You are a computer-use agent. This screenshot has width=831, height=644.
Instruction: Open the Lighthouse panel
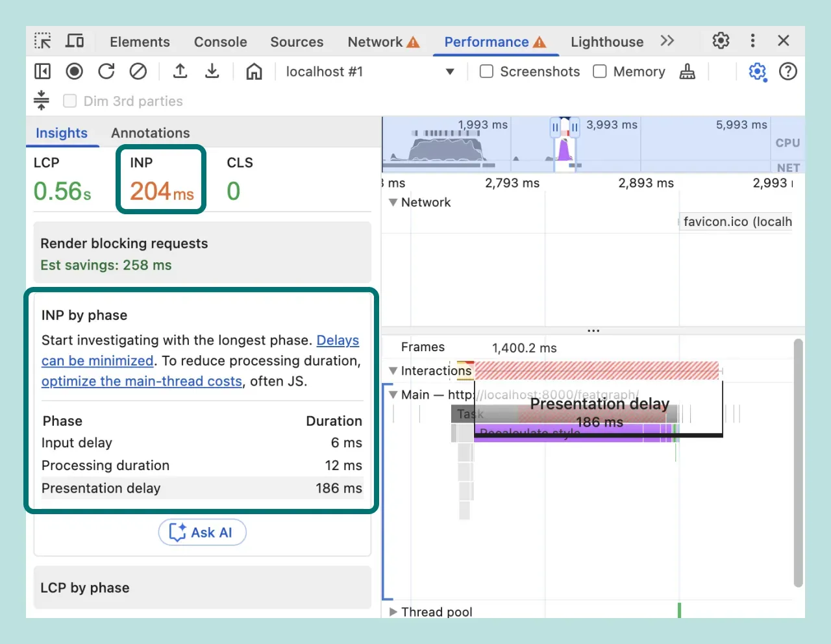(x=606, y=41)
